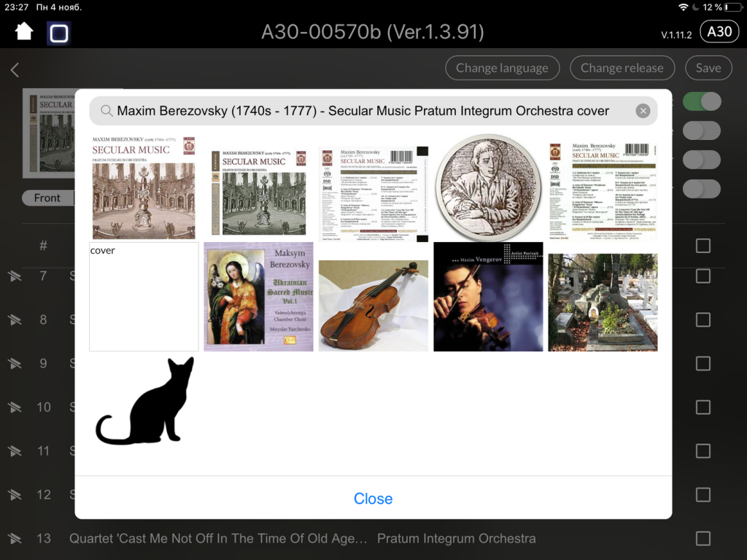Image resolution: width=747 pixels, height=560 pixels.
Task: Toggle the second switch on the right
Action: coord(702,131)
